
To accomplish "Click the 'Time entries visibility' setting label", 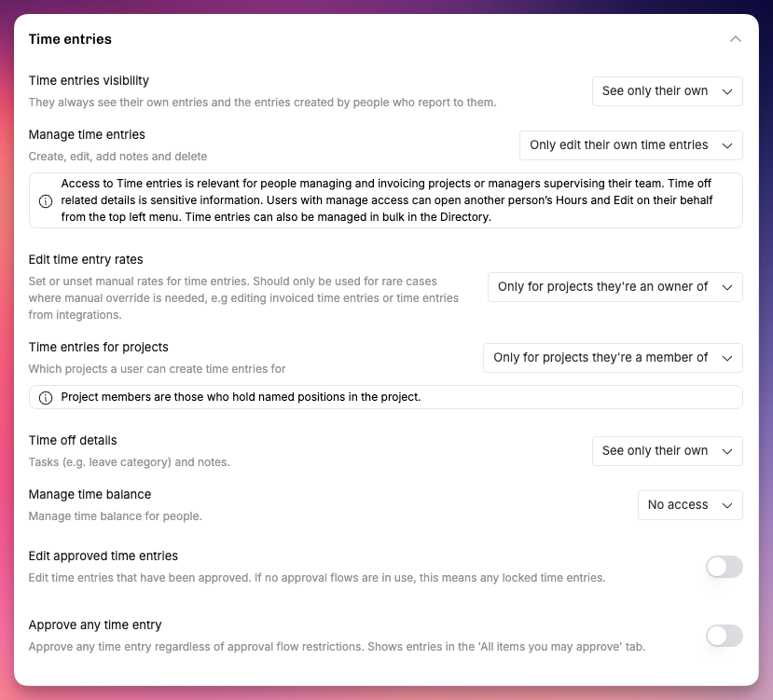I will point(89,80).
